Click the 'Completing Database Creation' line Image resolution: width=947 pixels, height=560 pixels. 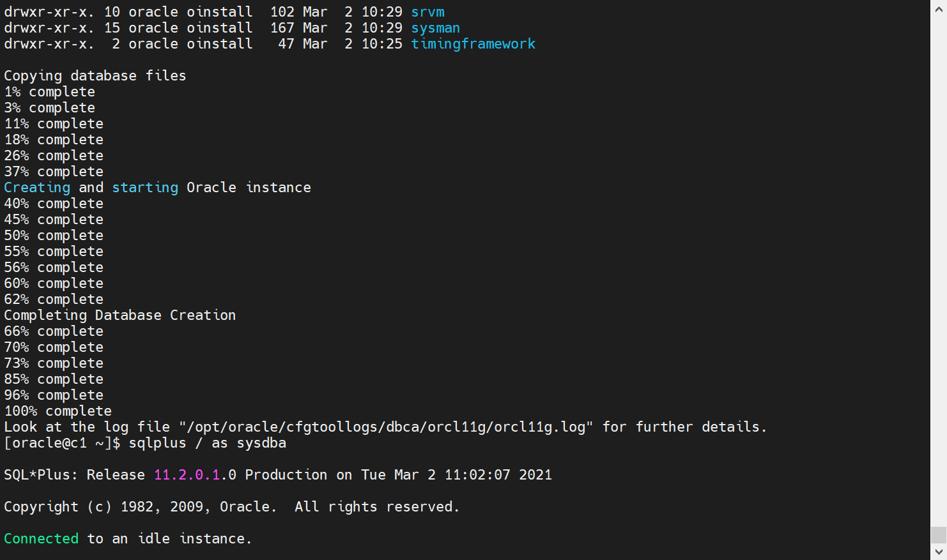(119, 315)
